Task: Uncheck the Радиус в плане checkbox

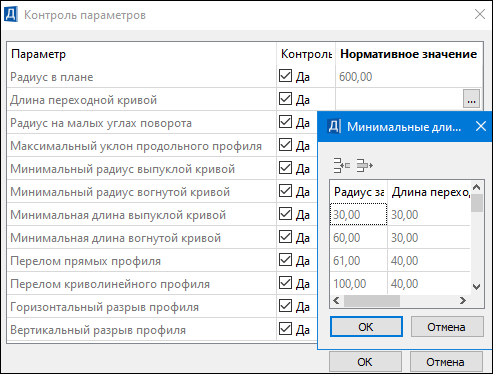Action: (x=285, y=76)
